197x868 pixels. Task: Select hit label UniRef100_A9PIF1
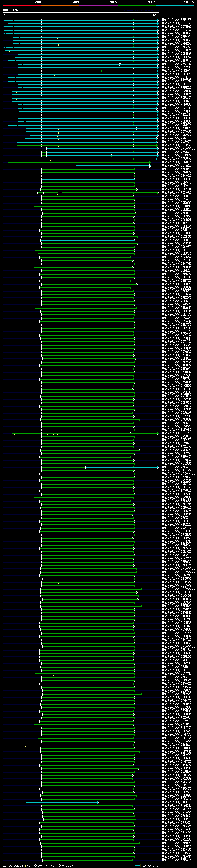click(x=177, y=84)
